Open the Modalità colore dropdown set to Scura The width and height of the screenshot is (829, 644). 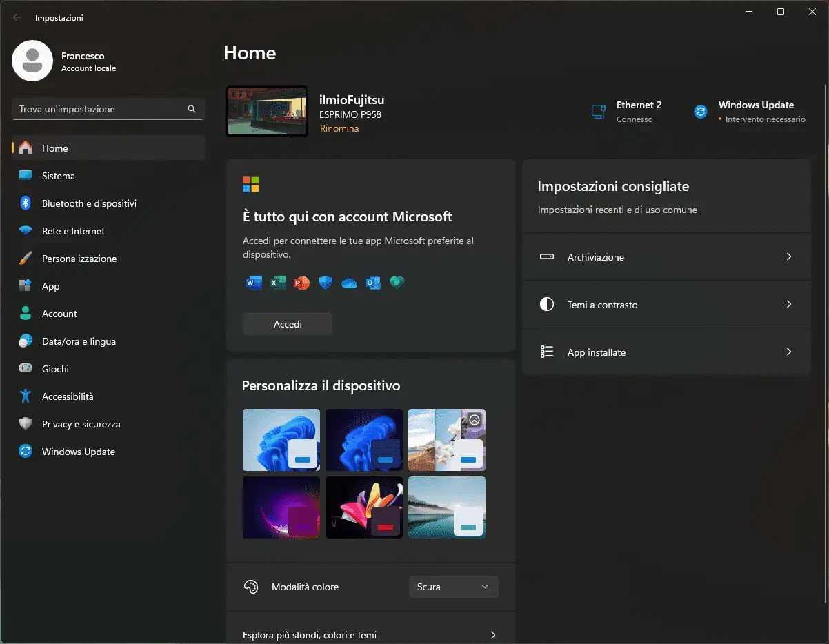pos(453,586)
